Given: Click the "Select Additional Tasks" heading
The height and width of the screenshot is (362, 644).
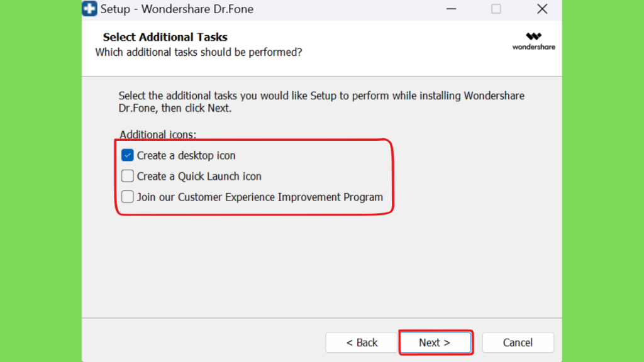Looking at the screenshot, I should pyautogui.click(x=165, y=37).
